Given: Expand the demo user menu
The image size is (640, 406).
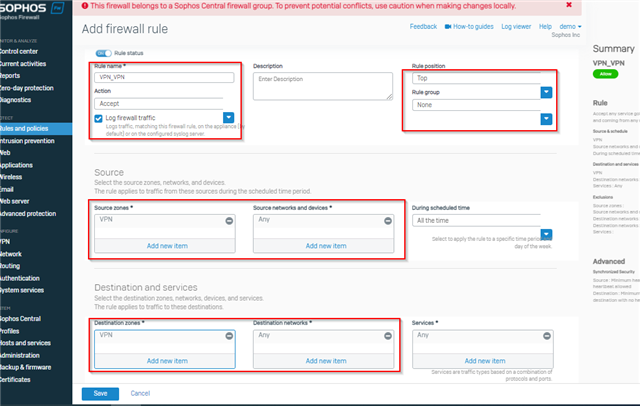Looking at the screenshot, I should click(570, 27).
